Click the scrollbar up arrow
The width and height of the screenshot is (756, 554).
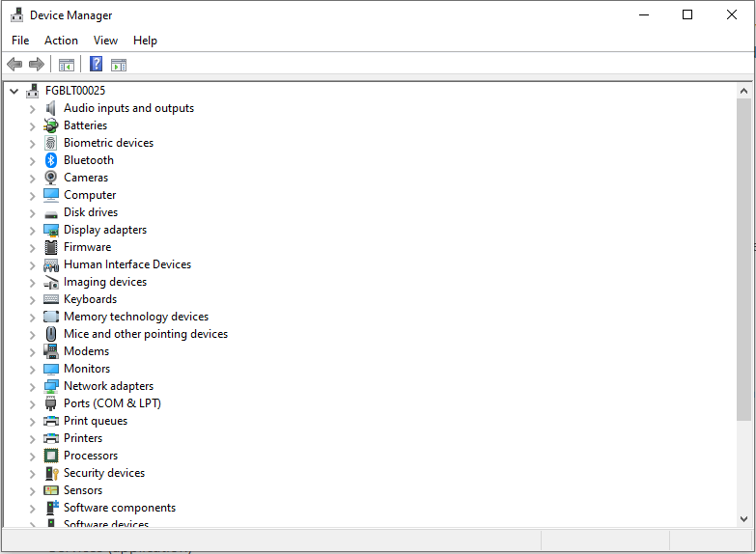click(743, 91)
